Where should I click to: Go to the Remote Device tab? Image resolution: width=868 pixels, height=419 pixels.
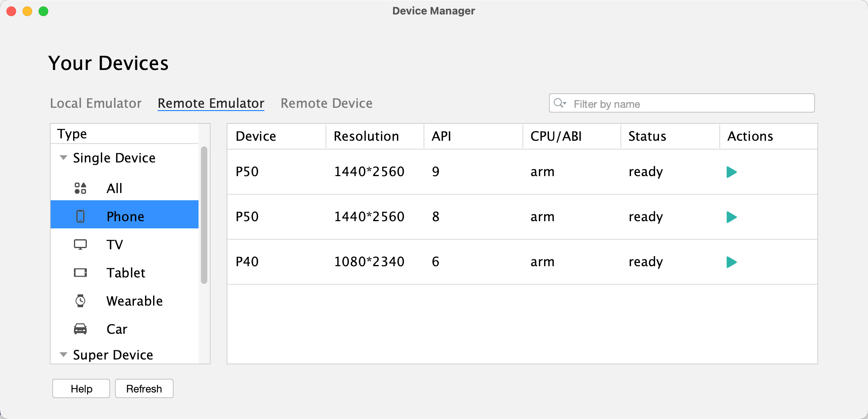326,103
